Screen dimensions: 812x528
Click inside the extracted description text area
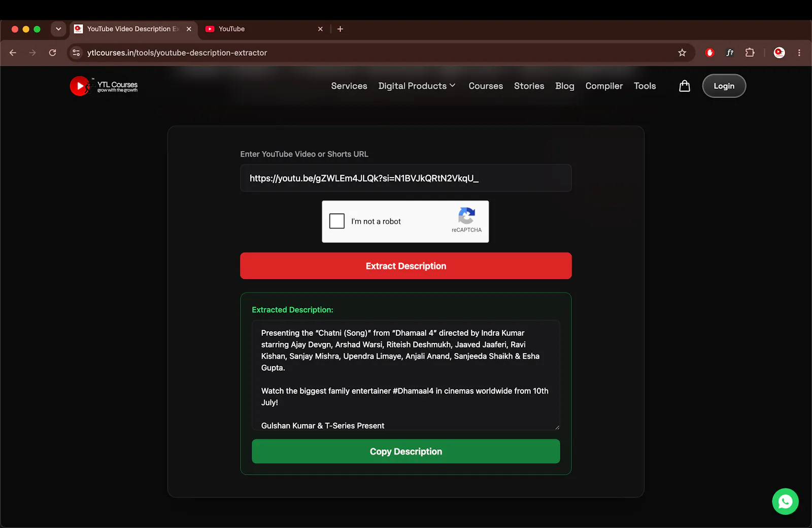(x=406, y=375)
